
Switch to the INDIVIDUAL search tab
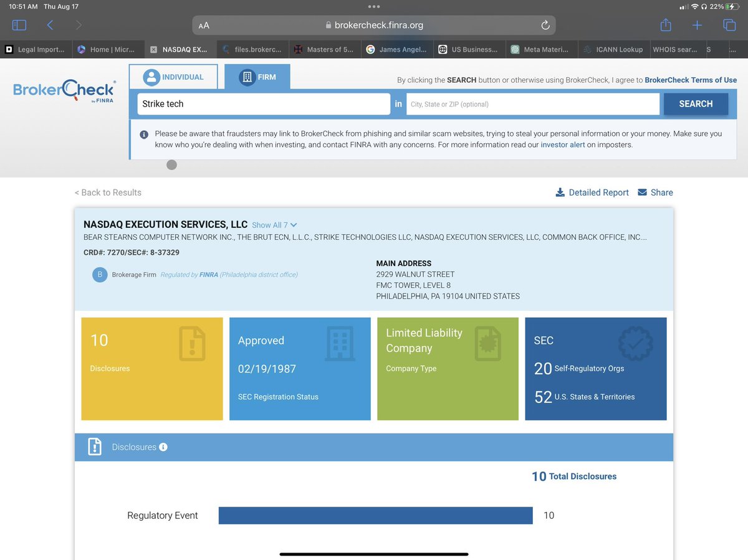point(173,77)
